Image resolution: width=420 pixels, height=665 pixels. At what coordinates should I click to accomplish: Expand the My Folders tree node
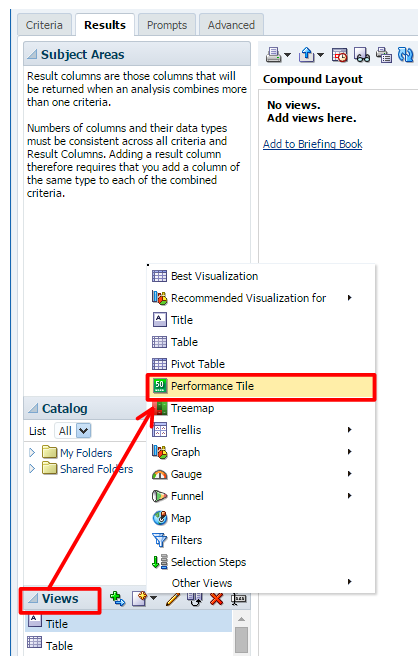[x=32, y=453]
